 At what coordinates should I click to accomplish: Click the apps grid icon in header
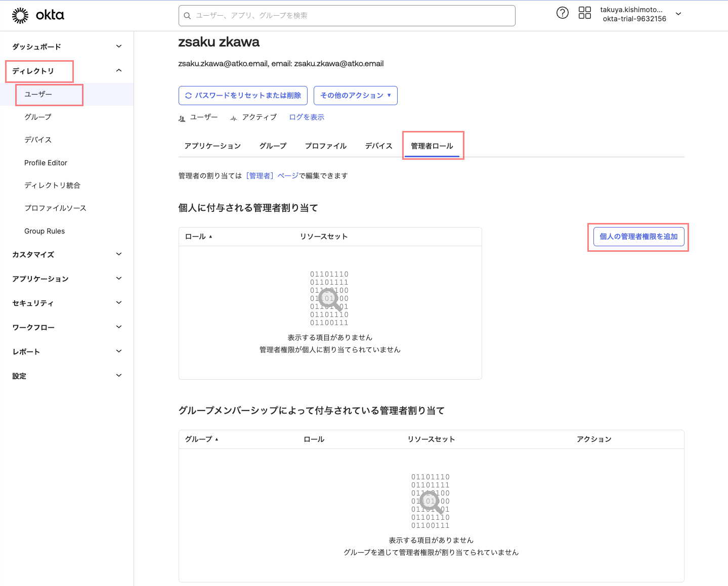click(x=584, y=13)
